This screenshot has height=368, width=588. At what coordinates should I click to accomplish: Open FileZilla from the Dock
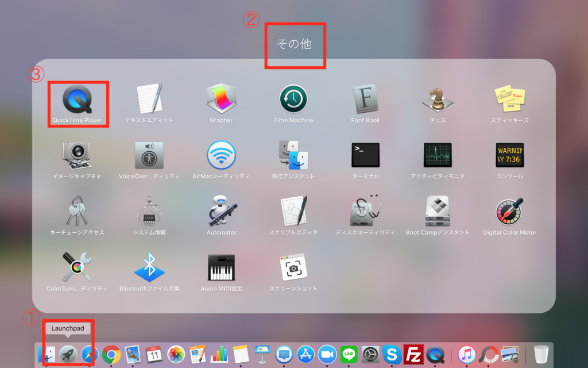coord(413,354)
